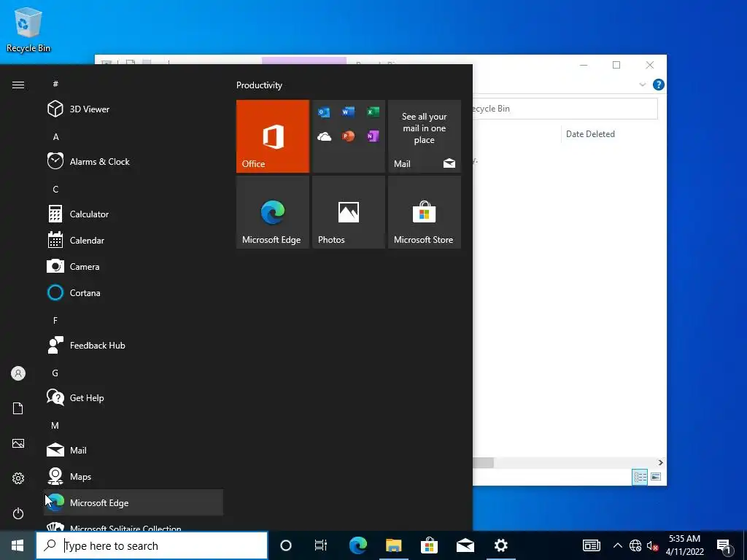
Task: Select Microsoft Edge in the app list
Action: [133, 502]
